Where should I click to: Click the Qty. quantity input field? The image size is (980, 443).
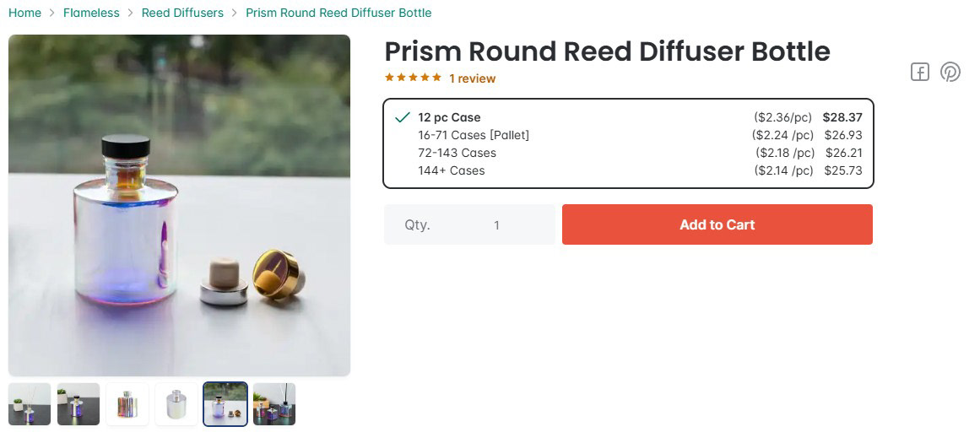click(496, 225)
